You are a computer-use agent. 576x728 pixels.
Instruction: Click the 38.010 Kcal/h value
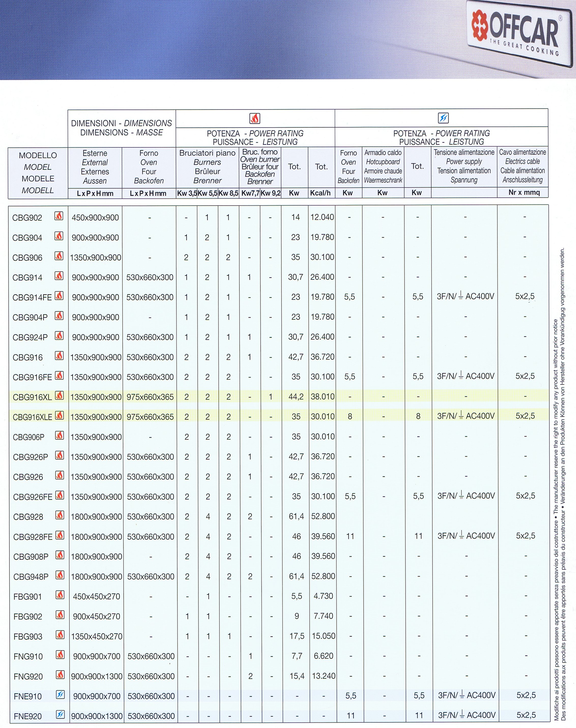tap(323, 396)
